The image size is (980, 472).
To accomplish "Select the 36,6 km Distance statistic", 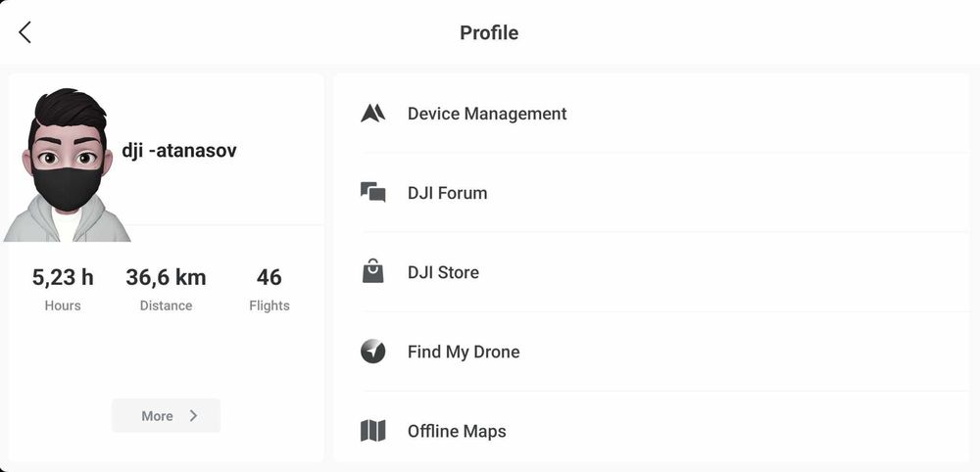I will [x=166, y=278].
